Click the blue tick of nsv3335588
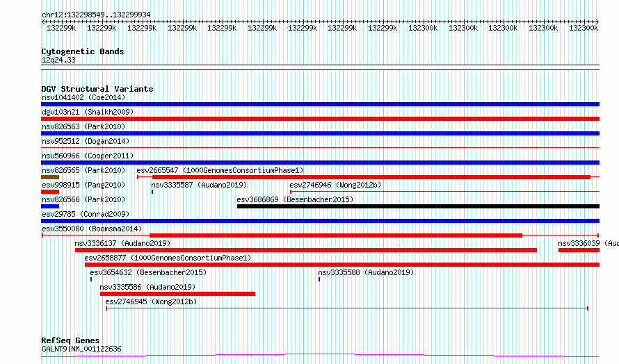Screen dimensions: 619x364 [x=319, y=279]
